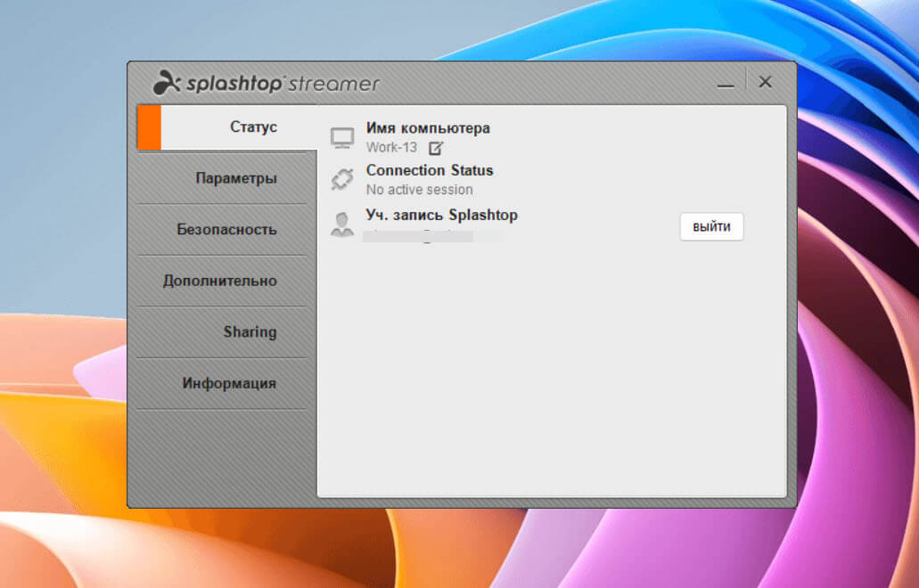
Task: Click the connection status plug icon
Action: [342, 180]
